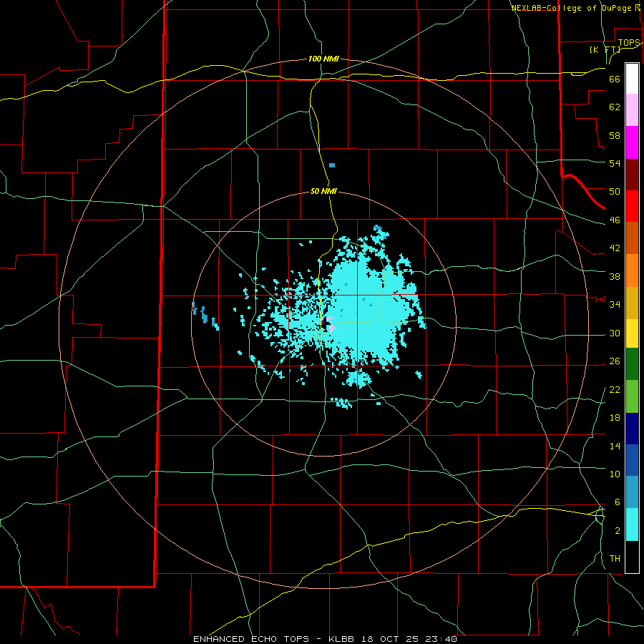Viewport: 644px width, 644px height.
Task: Click the dark red legend swatch
Action: tap(632, 175)
